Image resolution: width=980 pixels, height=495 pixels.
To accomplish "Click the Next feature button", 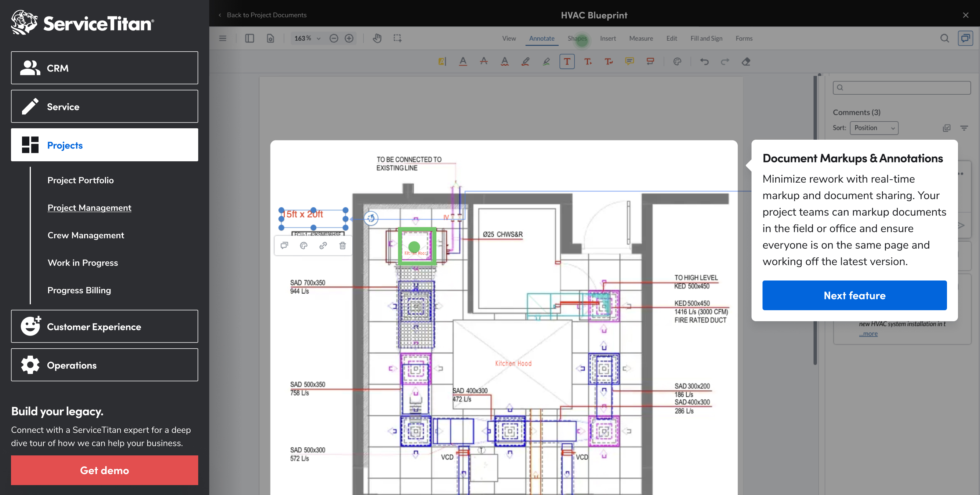I will tap(854, 296).
